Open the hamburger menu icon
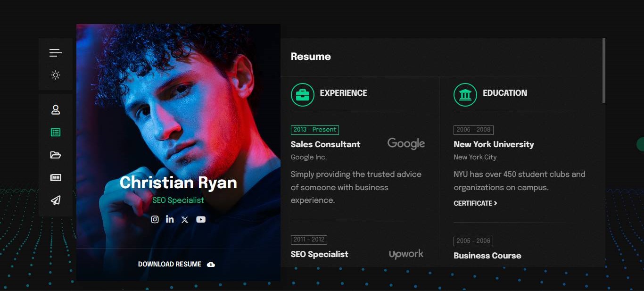The height and width of the screenshot is (291, 644). [x=56, y=53]
